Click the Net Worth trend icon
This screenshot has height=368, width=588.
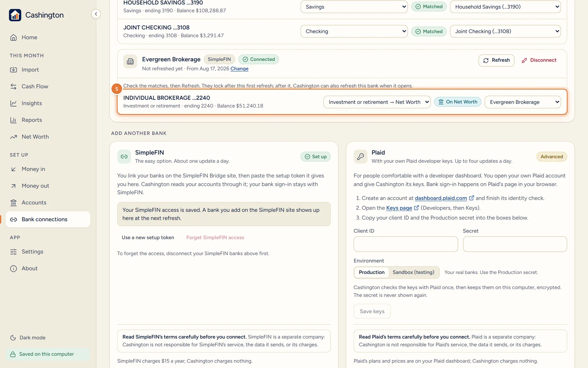[x=13, y=137]
